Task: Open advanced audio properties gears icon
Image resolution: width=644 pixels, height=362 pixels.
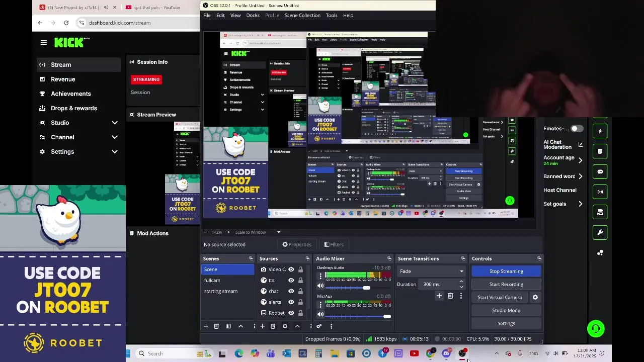Action: (319, 326)
